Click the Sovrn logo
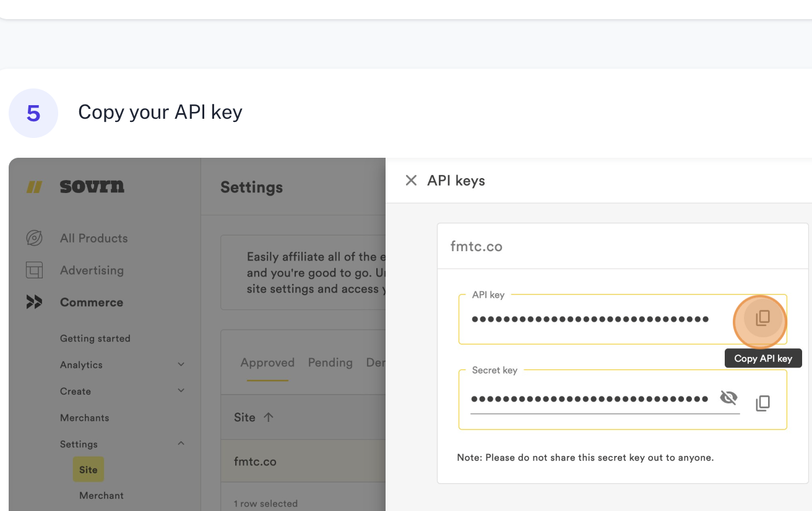Image resolution: width=812 pixels, height=511 pixels. 92,186
